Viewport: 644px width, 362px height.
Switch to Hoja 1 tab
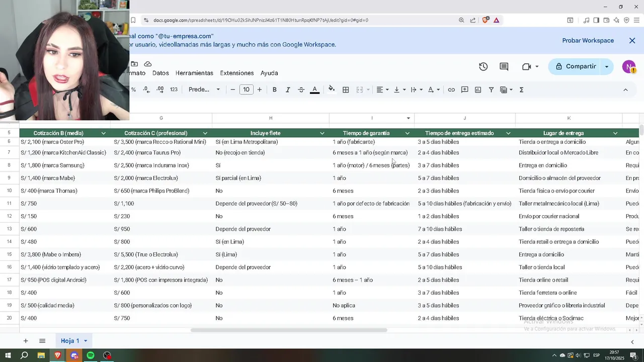(x=70, y=341)
